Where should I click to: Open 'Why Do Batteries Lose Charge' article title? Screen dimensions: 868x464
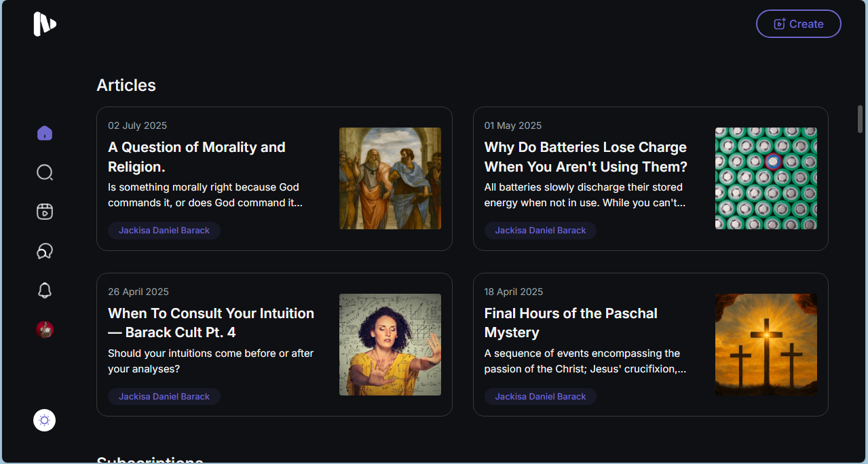pyautogui.click(x=585, y=157)
